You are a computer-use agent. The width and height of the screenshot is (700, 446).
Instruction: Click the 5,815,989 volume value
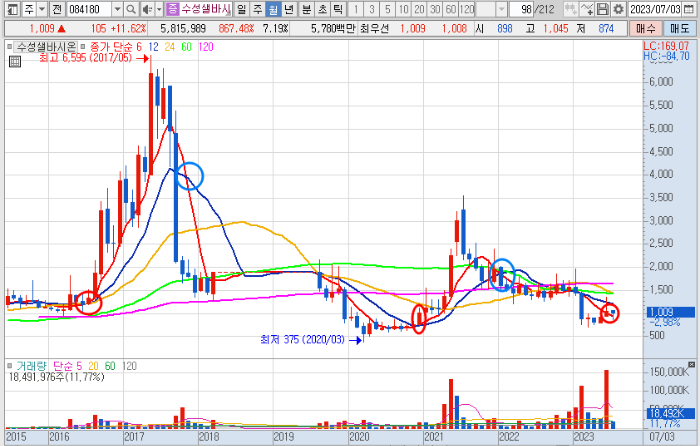point(183,29)
